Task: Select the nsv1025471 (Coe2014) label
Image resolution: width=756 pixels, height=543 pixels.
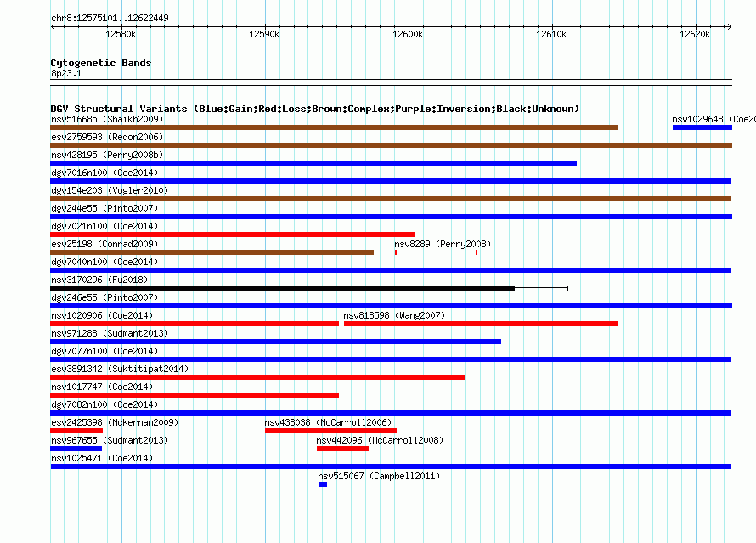Action: 102,458
